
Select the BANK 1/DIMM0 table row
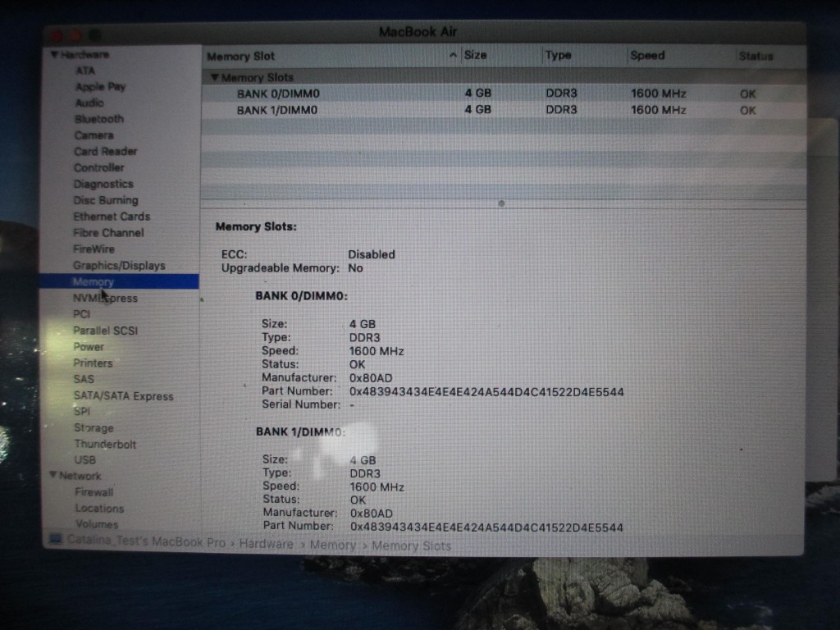pyautogui.click(x=504, y=111)
